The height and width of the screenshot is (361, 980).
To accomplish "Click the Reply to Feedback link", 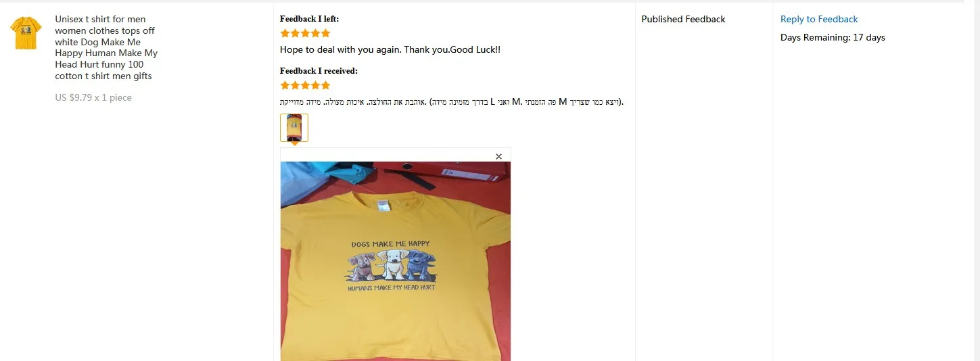I will [819, 19].
